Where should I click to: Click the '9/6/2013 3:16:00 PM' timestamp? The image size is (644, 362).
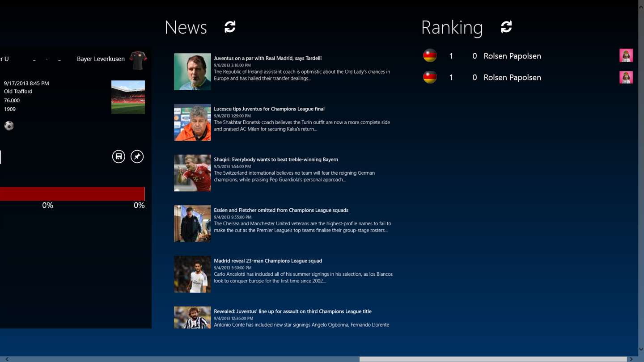(232, 65)
